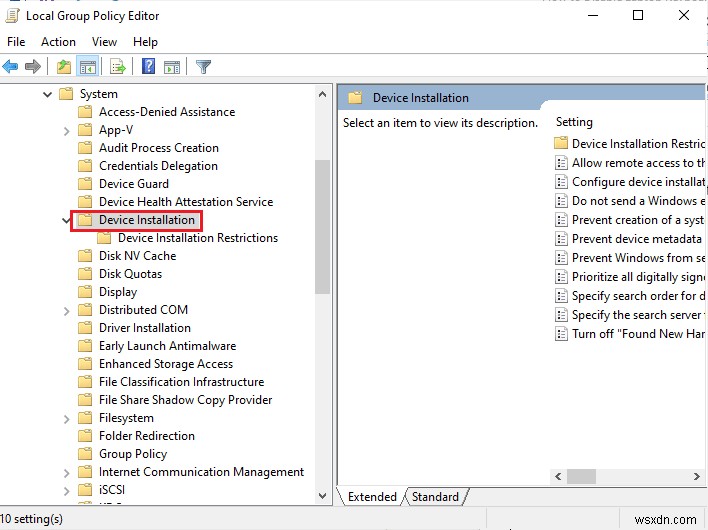Switch to the Extended tab
Viewport: 708px width, 530px height.
(372, 497)
